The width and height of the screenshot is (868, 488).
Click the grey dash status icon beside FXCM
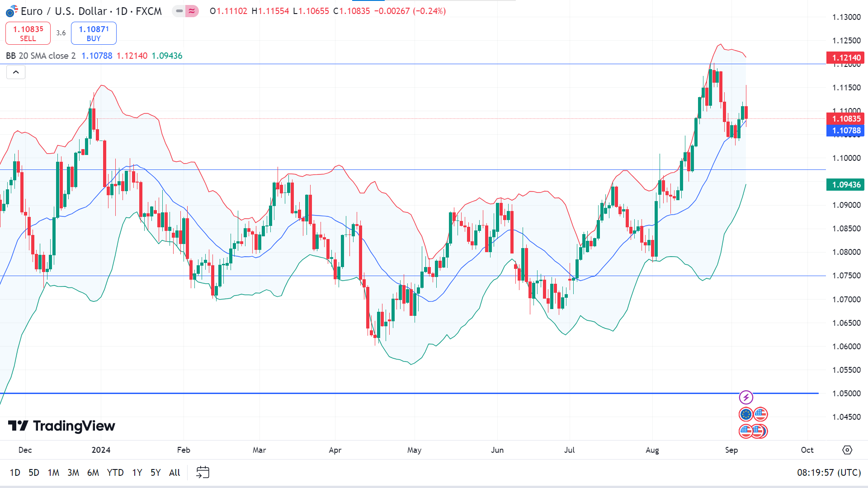coord(179,11)
